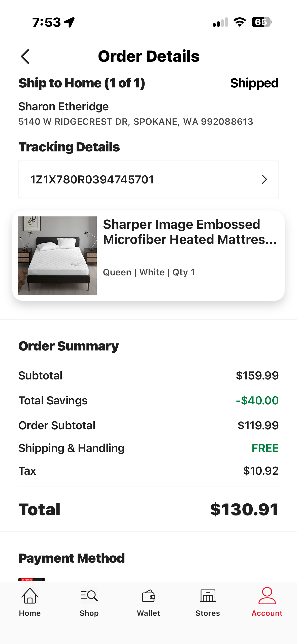Open the Wallet icon

click(x=148, y=596)
